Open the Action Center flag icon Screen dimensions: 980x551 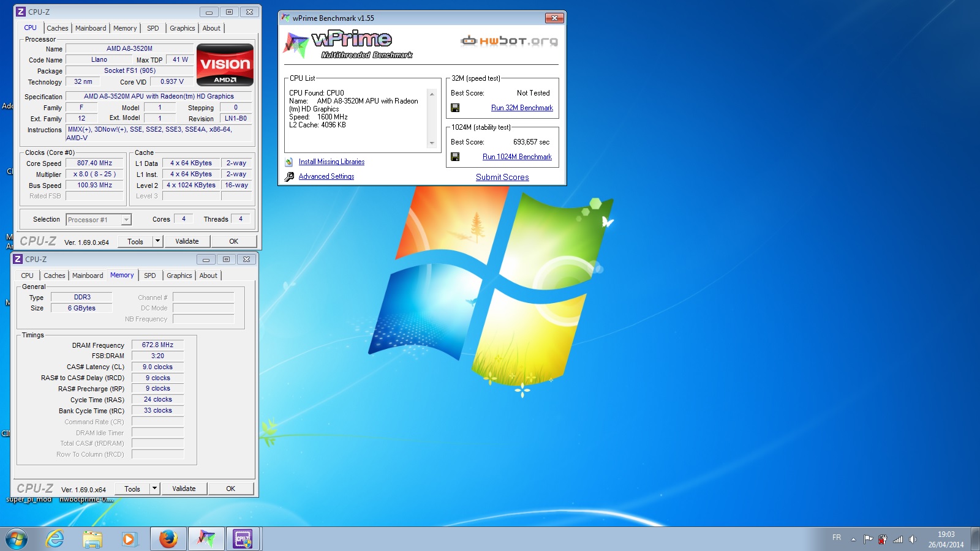(x=868, y=539)
